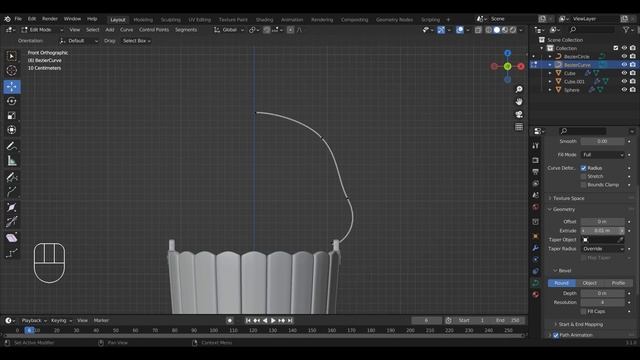
Task: Click the pan hand viewport icon
Action: tap(519, 102)
